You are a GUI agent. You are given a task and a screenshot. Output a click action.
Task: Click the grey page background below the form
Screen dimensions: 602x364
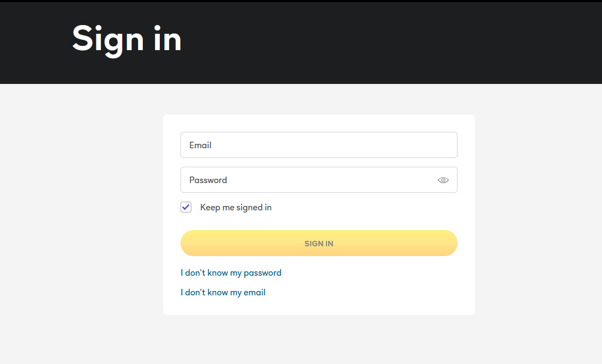[318, 341]
